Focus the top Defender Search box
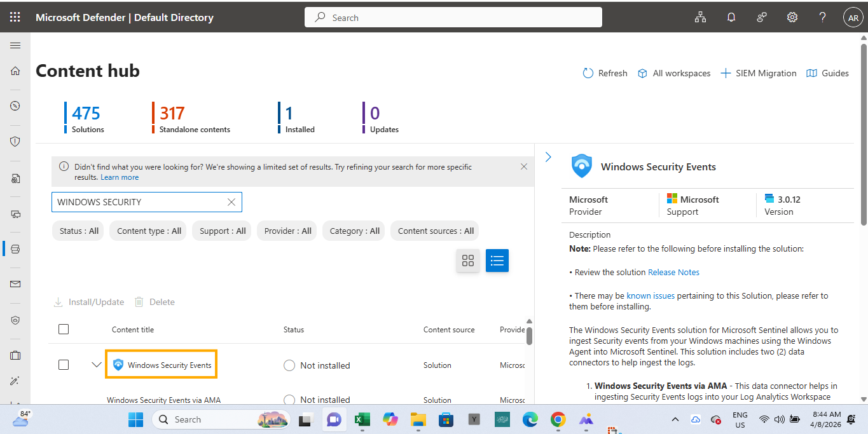 (x=453, y=17)
